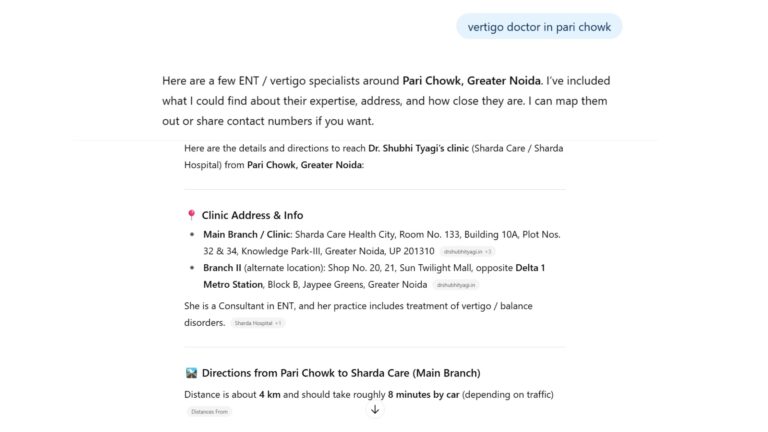Viewport: 768px width, 432px height.
Task: Click the scroll-to-bottom down arrow
Action: (375, 409)
